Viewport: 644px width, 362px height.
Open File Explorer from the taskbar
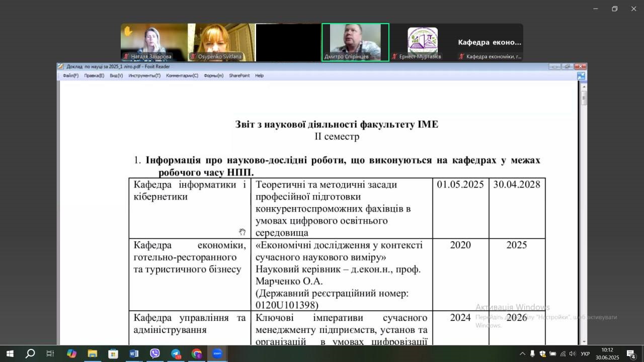pos(92,353)
